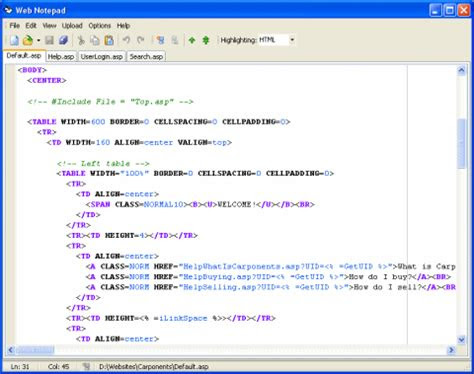Screen dimensions: 474x374
Task: Open the View menu
Action: 49,26
